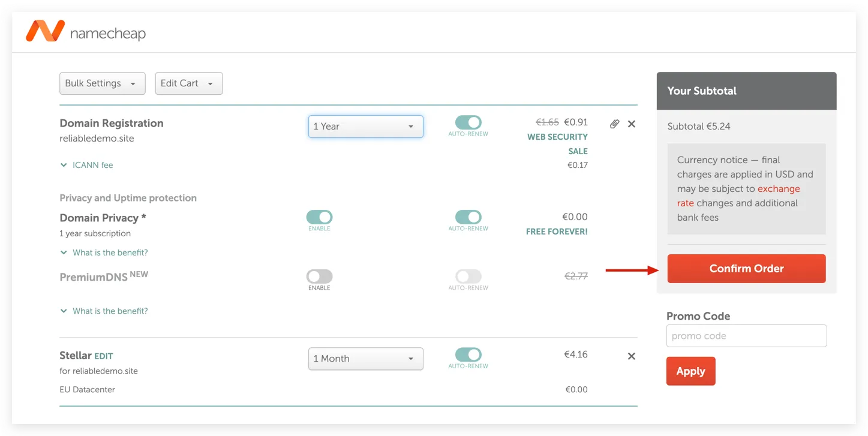Click the 'Subtotal €5.24' text
The image size is (868, 436).
pos(699,127)
